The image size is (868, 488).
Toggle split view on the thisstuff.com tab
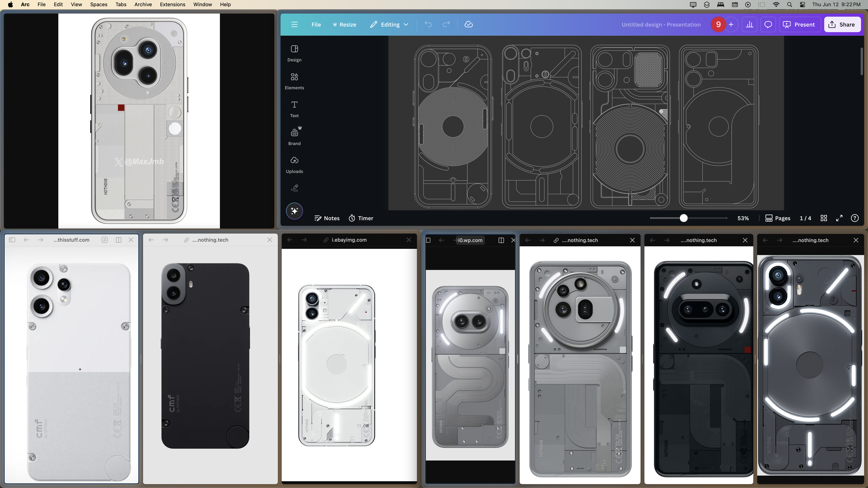(118, 240)
